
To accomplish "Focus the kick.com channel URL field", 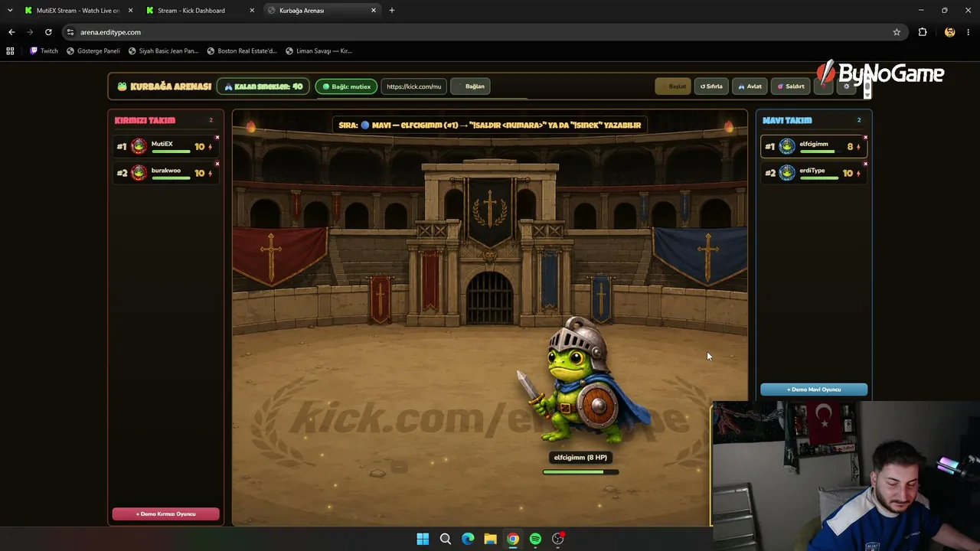I will (x=414, y=86).
